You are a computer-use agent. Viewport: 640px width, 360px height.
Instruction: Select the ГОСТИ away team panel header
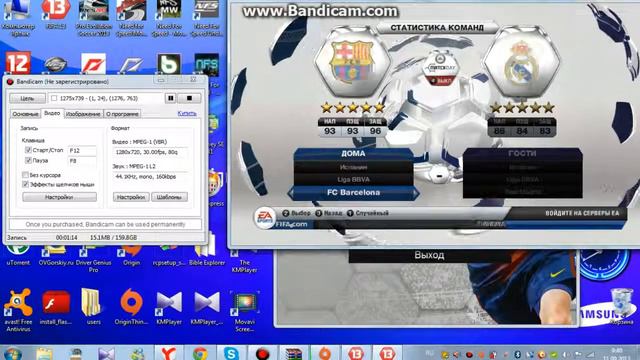(522, 154)
